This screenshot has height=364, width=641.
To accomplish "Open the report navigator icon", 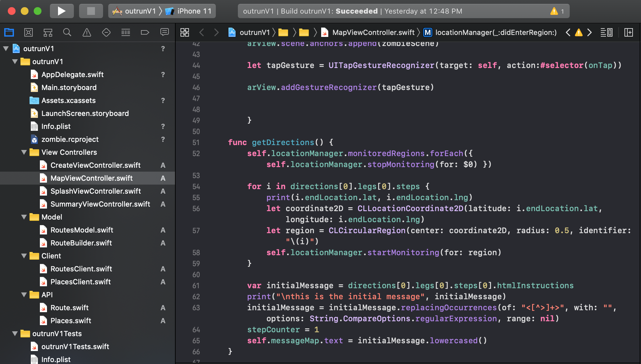I will click(x=164, y=32).
